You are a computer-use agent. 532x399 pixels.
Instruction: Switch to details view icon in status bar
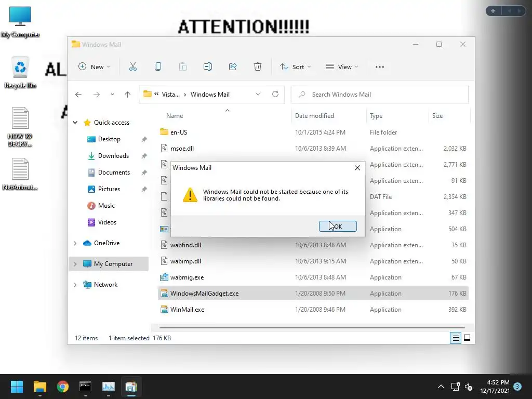pyautogui.click(x=456, y=338)
